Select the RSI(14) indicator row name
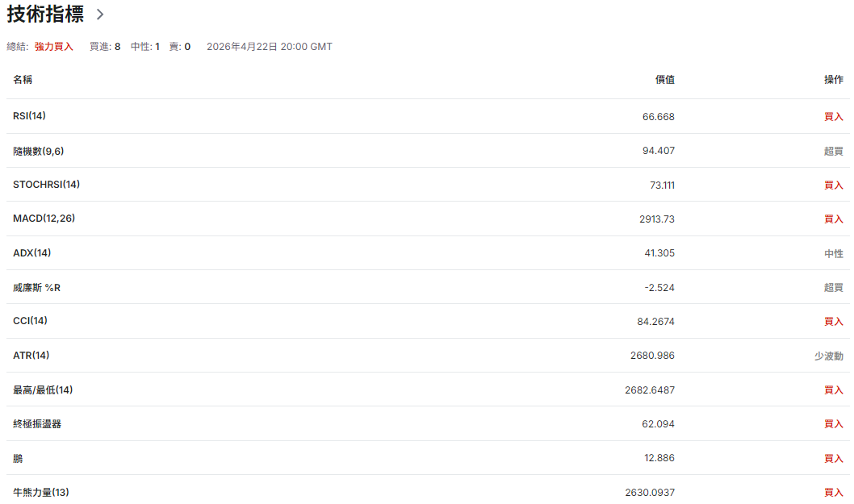Viewport: 854px width, 504px height. pos(29,116)
